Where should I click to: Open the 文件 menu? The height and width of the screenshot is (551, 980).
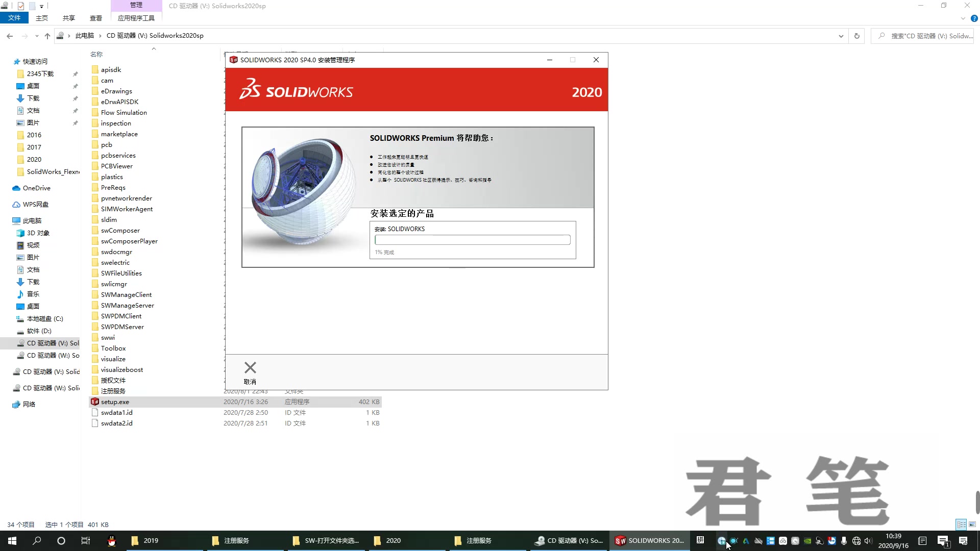click(x=14, y=17)
